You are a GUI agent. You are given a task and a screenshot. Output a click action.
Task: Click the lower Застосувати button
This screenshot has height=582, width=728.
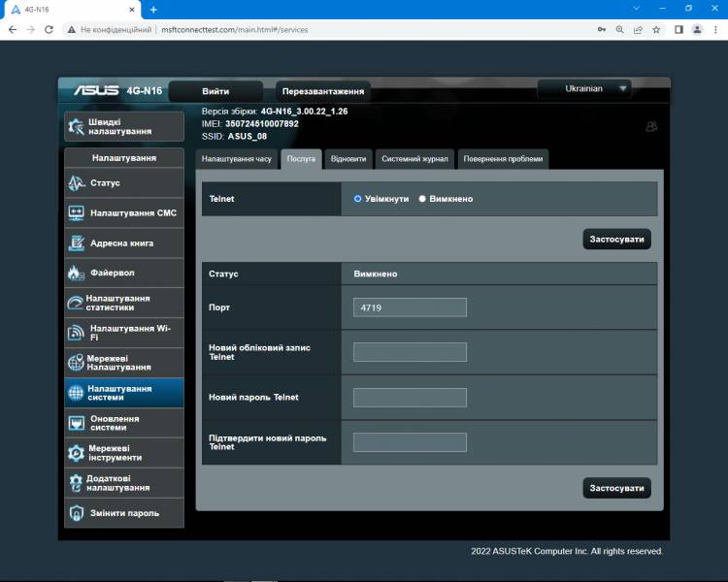(x=616, y=488)
